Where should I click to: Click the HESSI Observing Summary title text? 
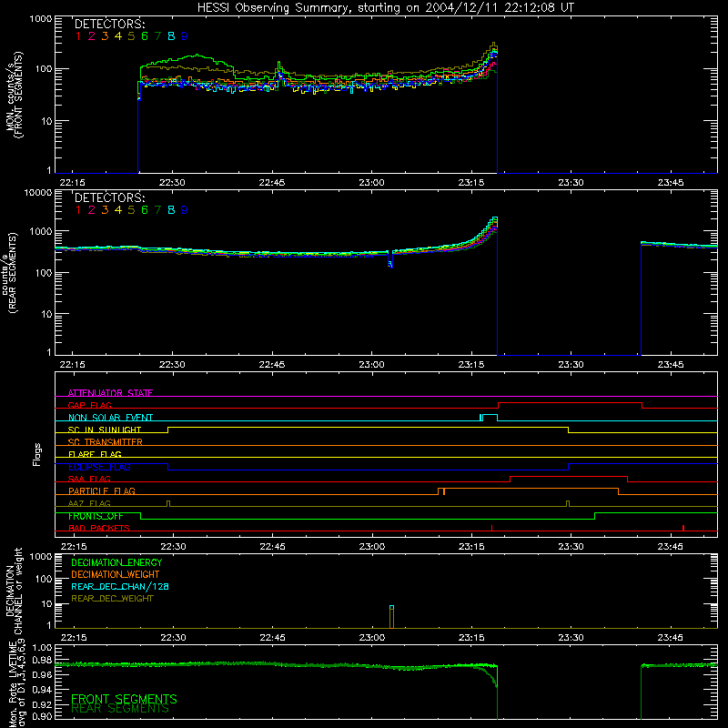(x=386, y=8)
